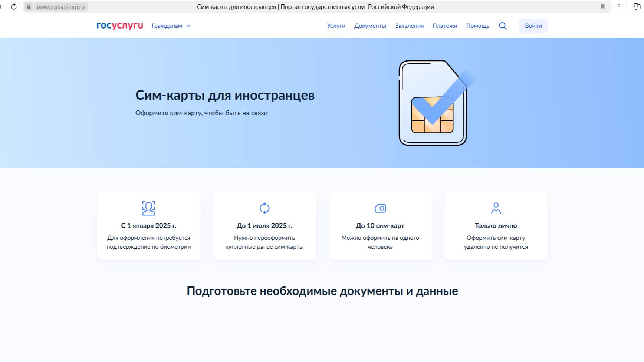The image size is (644, 362).
Task: Expand the 'Гражданам' audience selector
Action: tap(167, 26)
